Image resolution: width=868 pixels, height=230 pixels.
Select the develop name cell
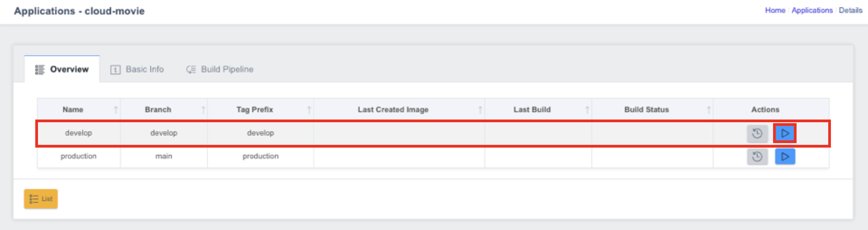[x=79, y=133]
